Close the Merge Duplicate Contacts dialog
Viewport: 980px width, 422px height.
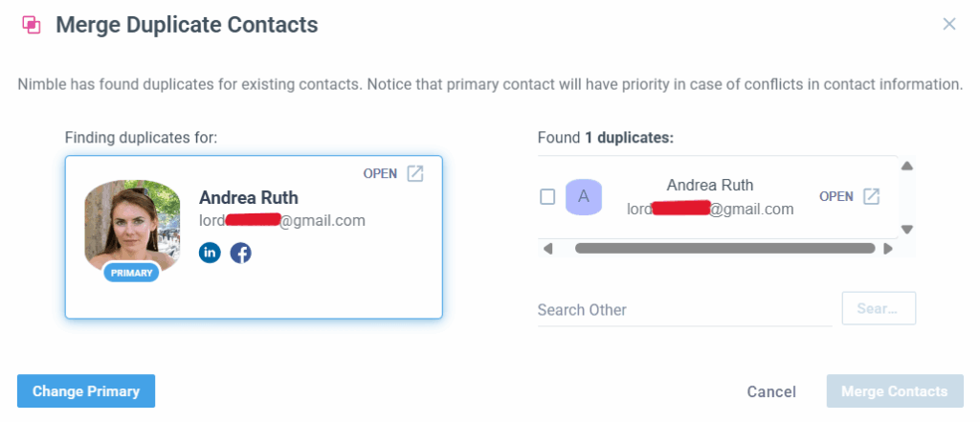coord(949,24)
